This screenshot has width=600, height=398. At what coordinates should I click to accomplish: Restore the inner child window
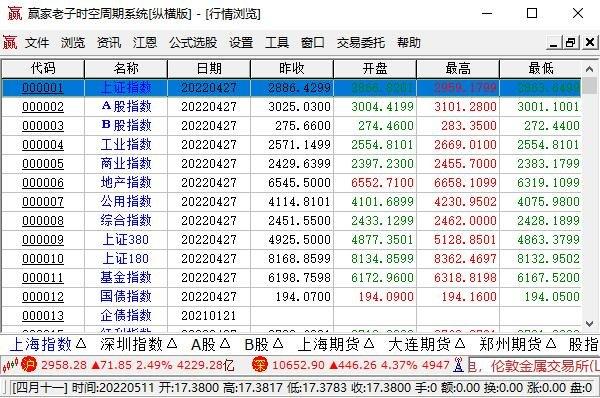(571, 42)
